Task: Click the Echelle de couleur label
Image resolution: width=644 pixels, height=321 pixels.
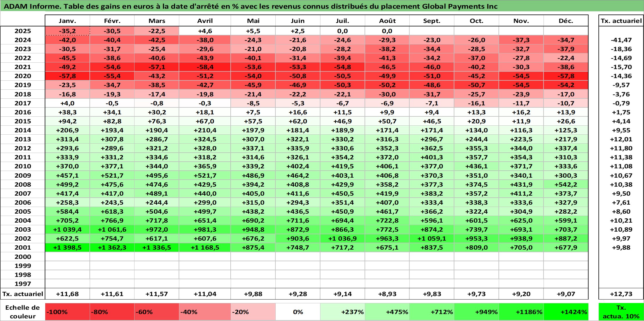Action: 23,312
